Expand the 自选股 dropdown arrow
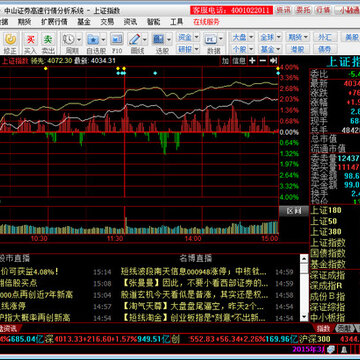This screenshot has width=360, height=360. coord(103,40)
